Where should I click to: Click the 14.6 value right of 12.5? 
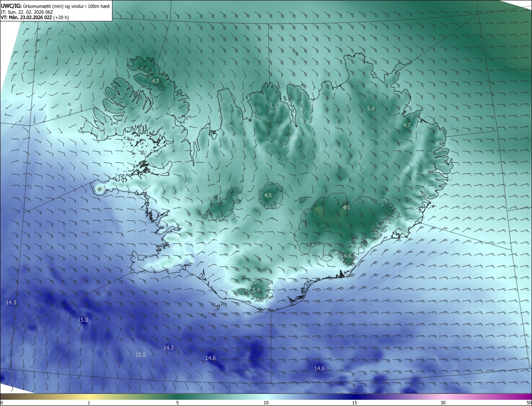pyautogui.click(x=211, y=358)
